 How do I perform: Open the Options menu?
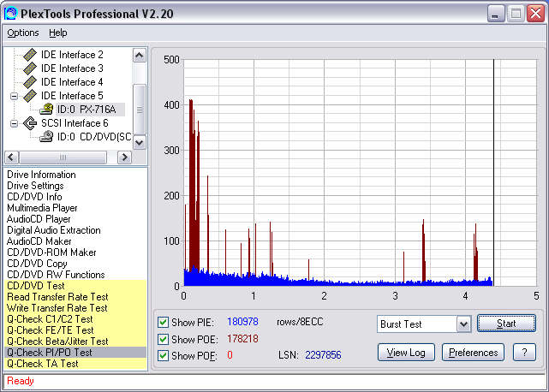[x=23, y=33]
